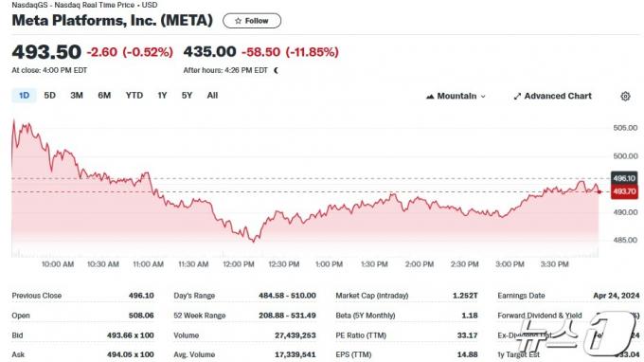Show the 5Y price history
The image size is (644, 362).
[187, 96]
